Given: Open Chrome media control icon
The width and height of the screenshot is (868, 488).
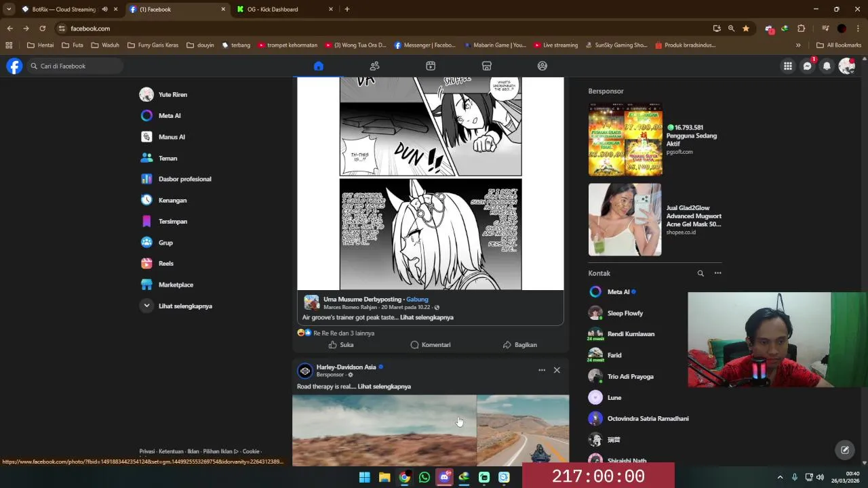Looking at the screenshot, I should (x=825, y=28).
